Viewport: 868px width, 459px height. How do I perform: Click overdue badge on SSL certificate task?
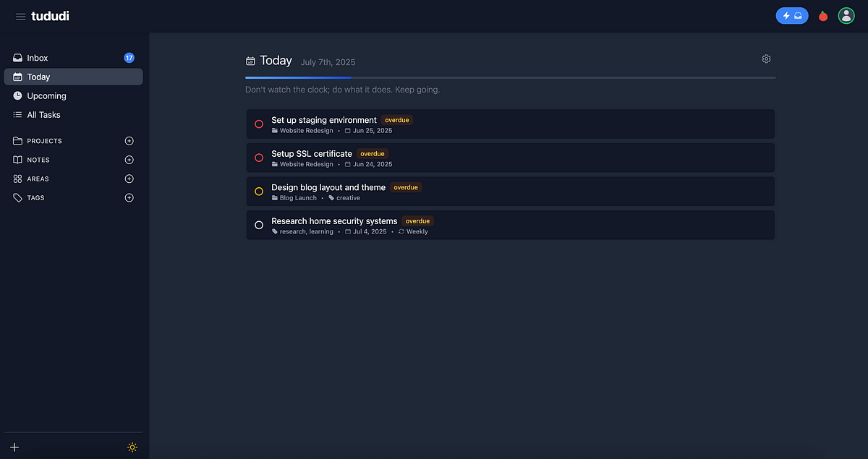coord(373,153)
